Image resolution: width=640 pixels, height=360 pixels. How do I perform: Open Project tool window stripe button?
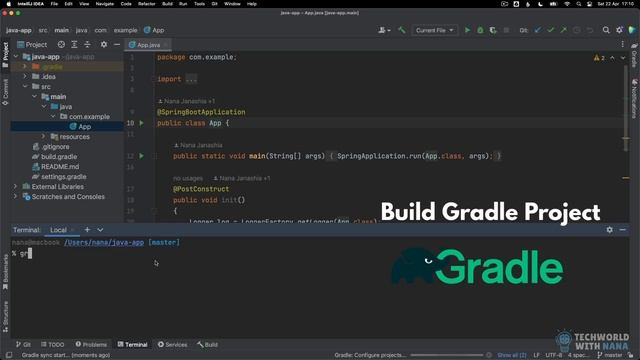click(5, 55)
